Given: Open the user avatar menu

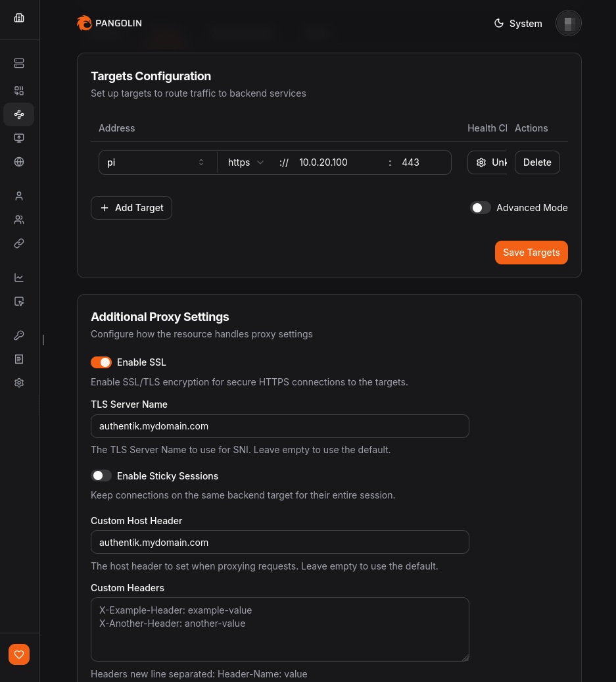Looking at the screenshot, I should (569, 24).
